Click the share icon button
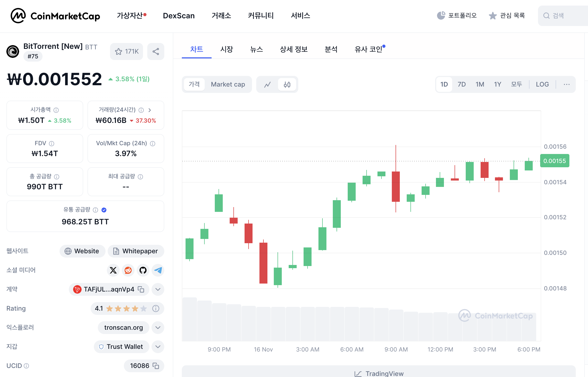Image resolution: width=588 pixels, height=377 pixels. click(156, 52)
